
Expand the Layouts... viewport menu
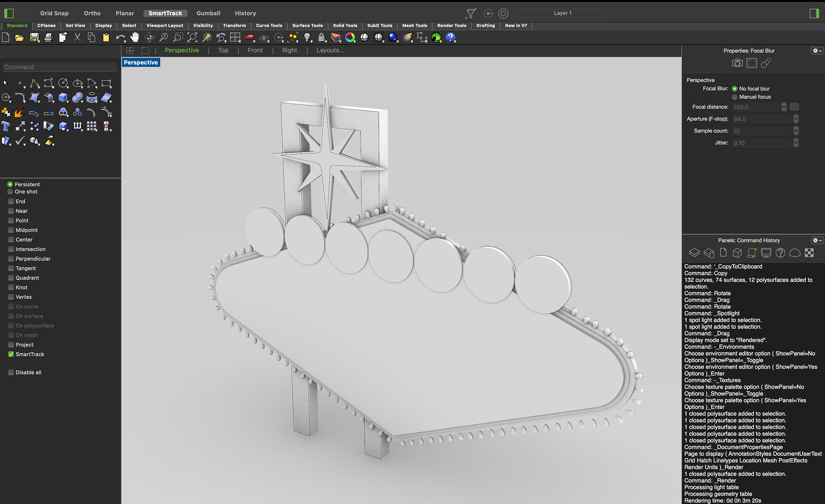pyautogui.click(x=330, y=50)
